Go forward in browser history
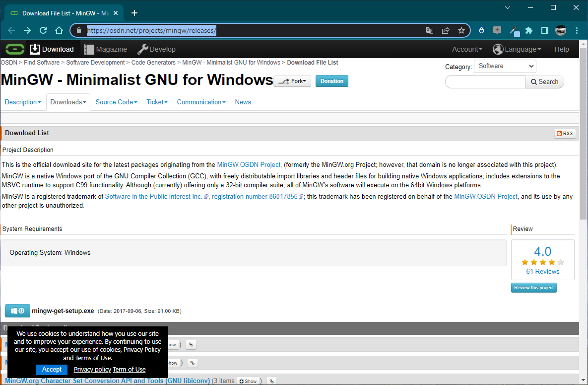The width and height of the screenshot is (588, 385). 27,30
